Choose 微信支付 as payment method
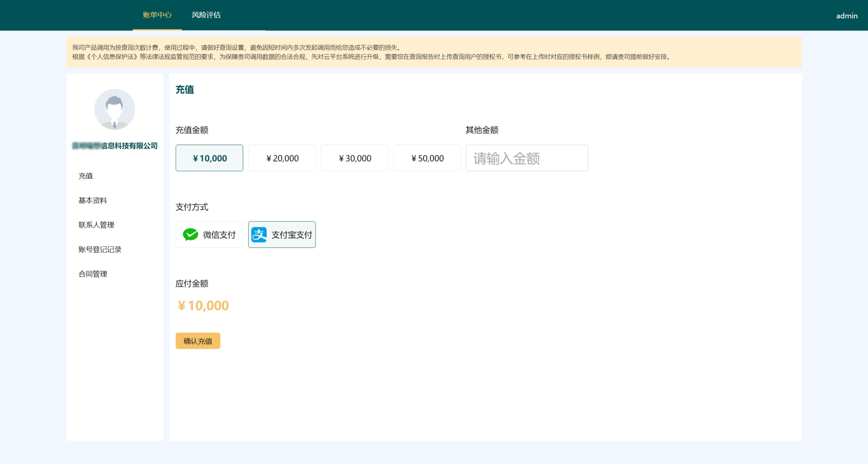 (209, 235)
